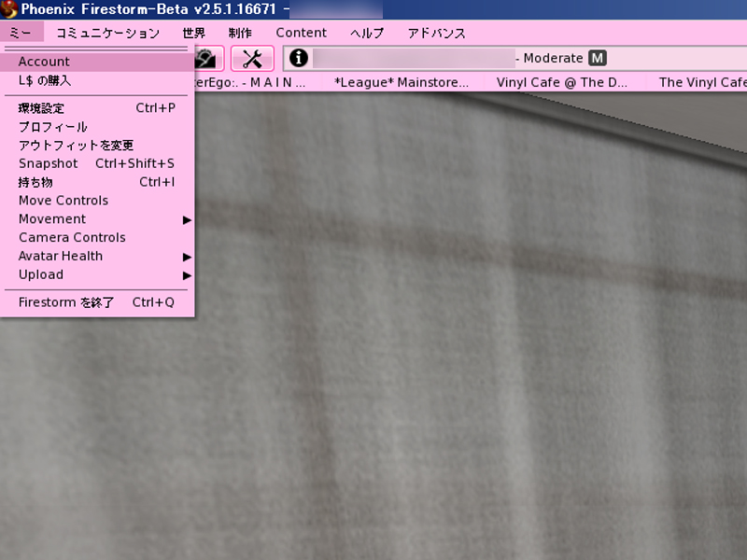Image resolution: width=747 pixels, height=560 pixels.
Task: Show Move Controls
Action: (97, 201)
